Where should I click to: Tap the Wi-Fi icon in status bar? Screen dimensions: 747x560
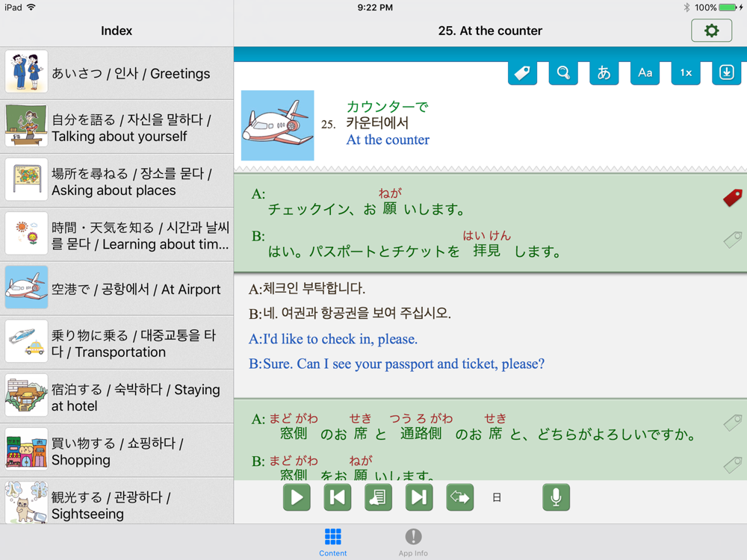tap(31, 7)
